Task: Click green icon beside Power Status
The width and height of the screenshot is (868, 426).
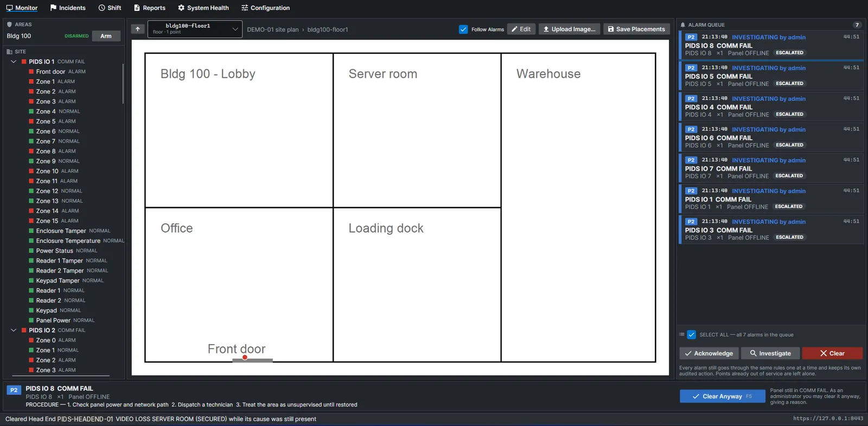Action: [31, 250]
